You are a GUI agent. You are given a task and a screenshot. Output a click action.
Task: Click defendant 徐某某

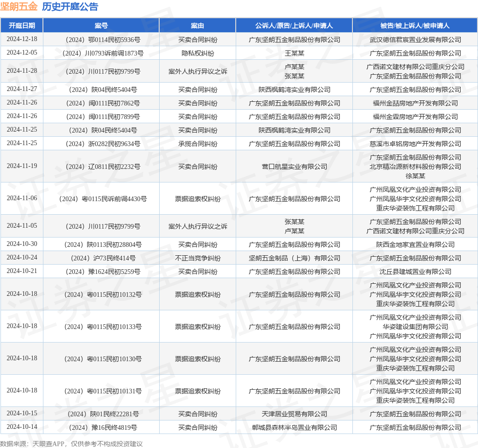point(415,176)
